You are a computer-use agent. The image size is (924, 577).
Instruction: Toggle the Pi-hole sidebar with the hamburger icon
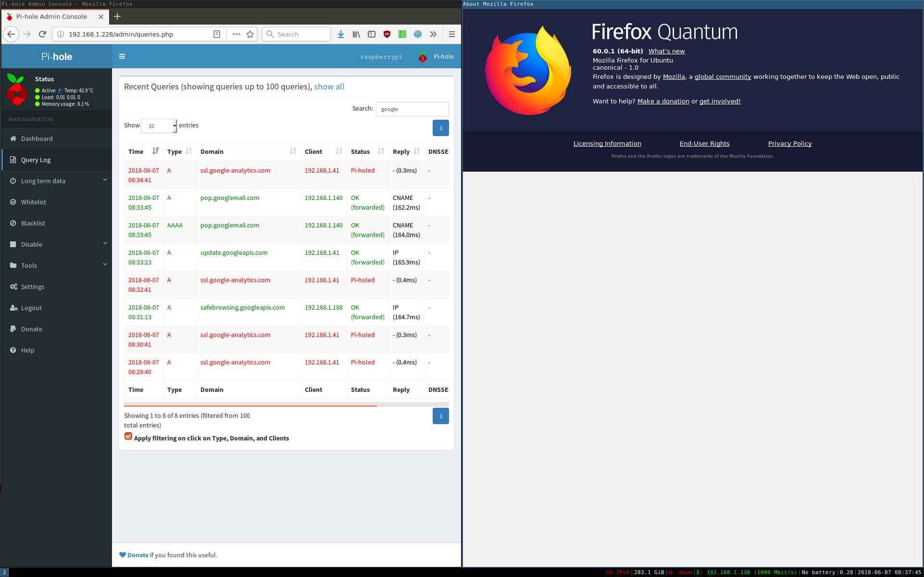click(x=123, y=56)
